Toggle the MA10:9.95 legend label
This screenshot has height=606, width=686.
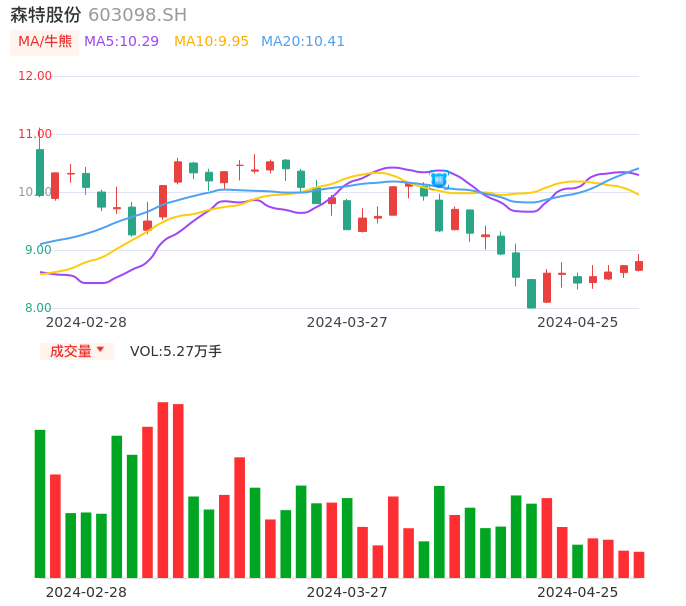pos(211,42)
